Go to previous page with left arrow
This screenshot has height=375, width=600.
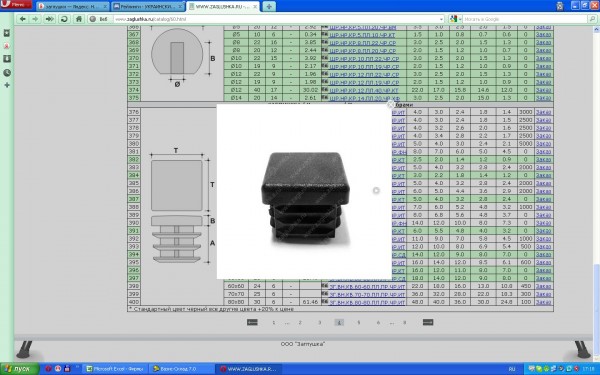(252, 323)
